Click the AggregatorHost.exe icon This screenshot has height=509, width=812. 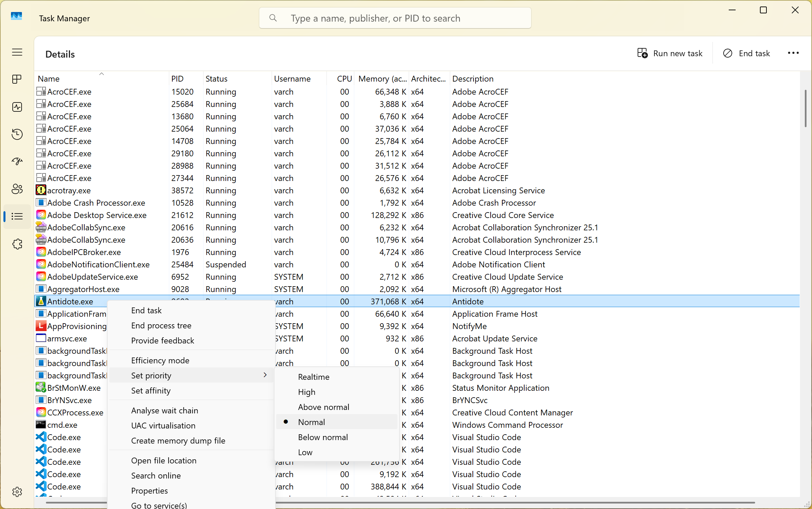[x=41, y=289]
